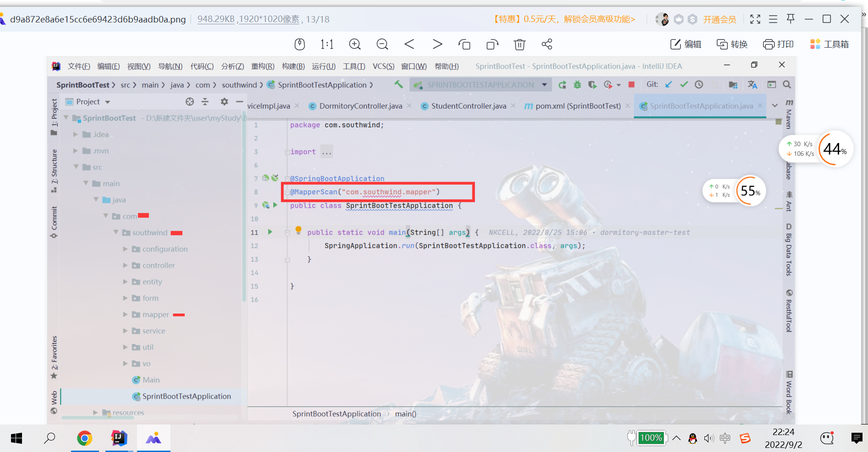Click the Debug bug icon
The image size is (868, 452).
click(x=577, y=84)
